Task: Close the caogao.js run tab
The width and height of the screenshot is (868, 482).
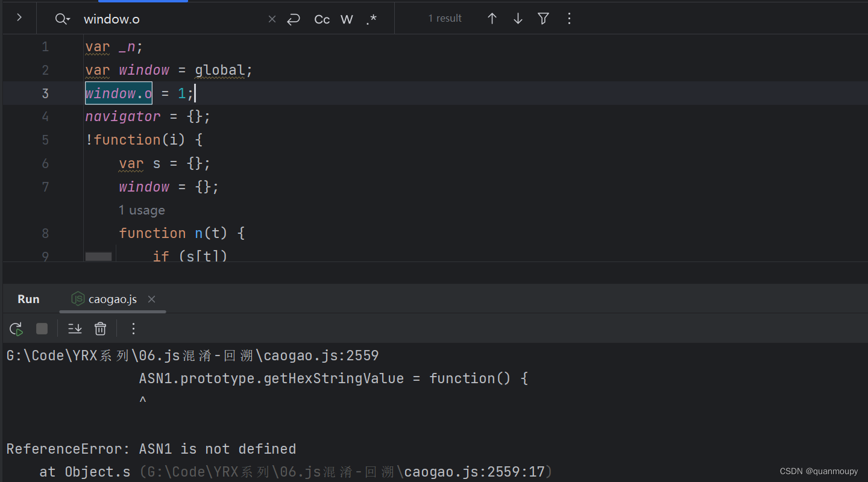Action: pyautogui.click(x=151, y=299)
